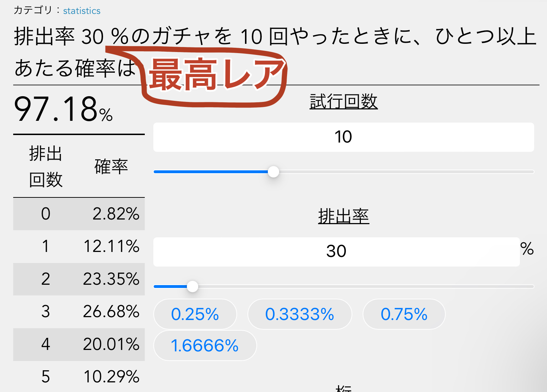Viewport: 547px width, 392px height.
Task: Click the 排出率 slider handle
Action: [193, 286]
